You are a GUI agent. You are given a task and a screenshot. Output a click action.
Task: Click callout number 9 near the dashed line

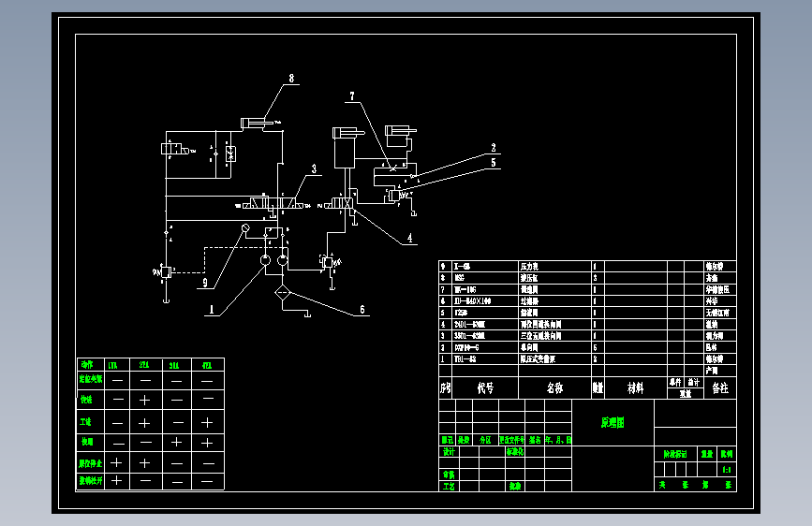[x=205, y=283]
